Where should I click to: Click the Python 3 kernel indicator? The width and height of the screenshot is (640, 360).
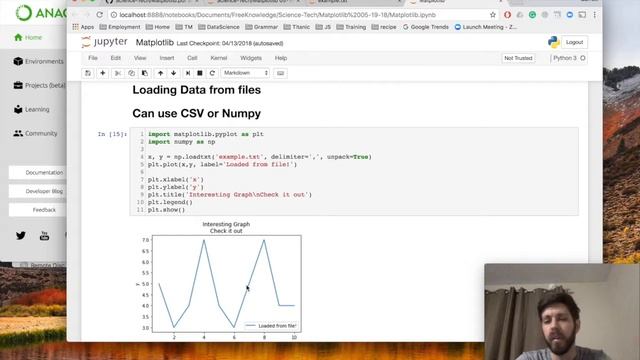pyautogui.click(x=569, y=58)
